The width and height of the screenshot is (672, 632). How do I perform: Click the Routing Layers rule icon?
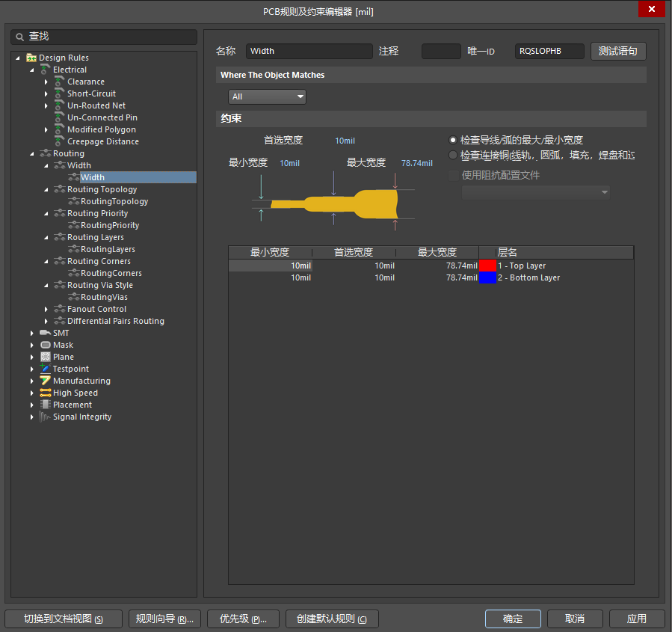point(60,237)
